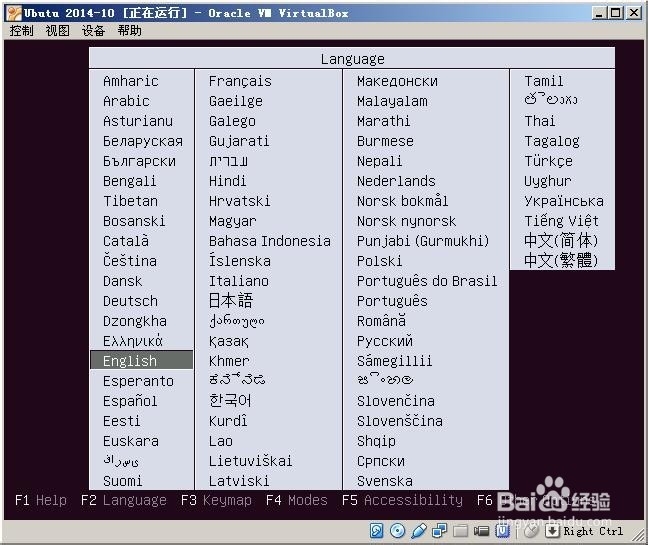Select Punjabi (Gurmukhi) language
Image resolution: width=648 pixels, height=545 pixels.
click(423, 241)
